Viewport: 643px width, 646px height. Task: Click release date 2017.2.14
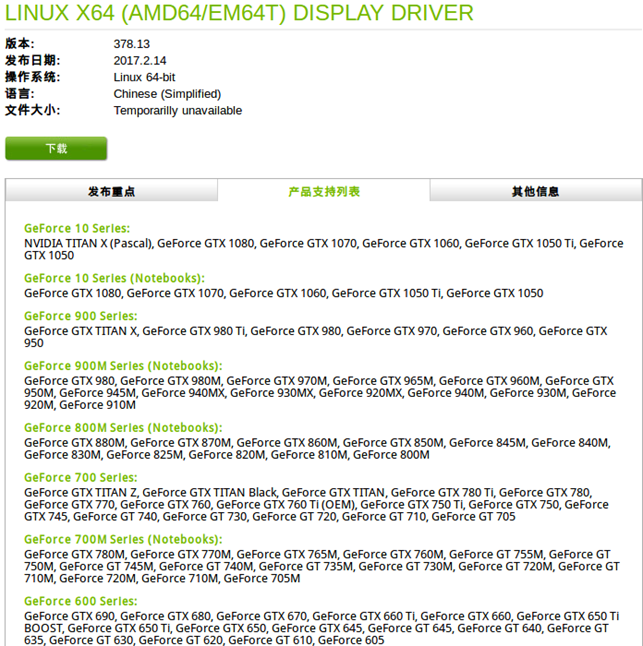pos(140,61)
